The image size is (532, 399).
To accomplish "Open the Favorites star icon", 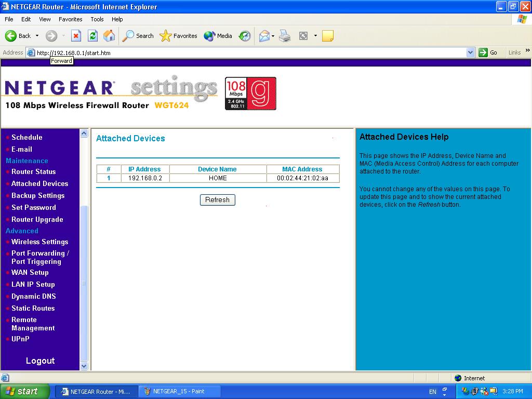I will click(166, 36).
